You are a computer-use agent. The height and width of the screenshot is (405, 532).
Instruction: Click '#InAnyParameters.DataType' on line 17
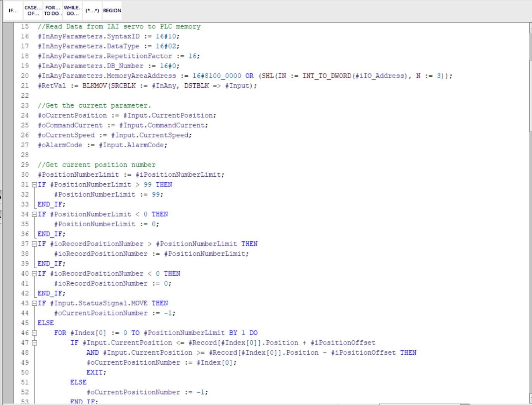pyautogui.click(x=88, y=46)
